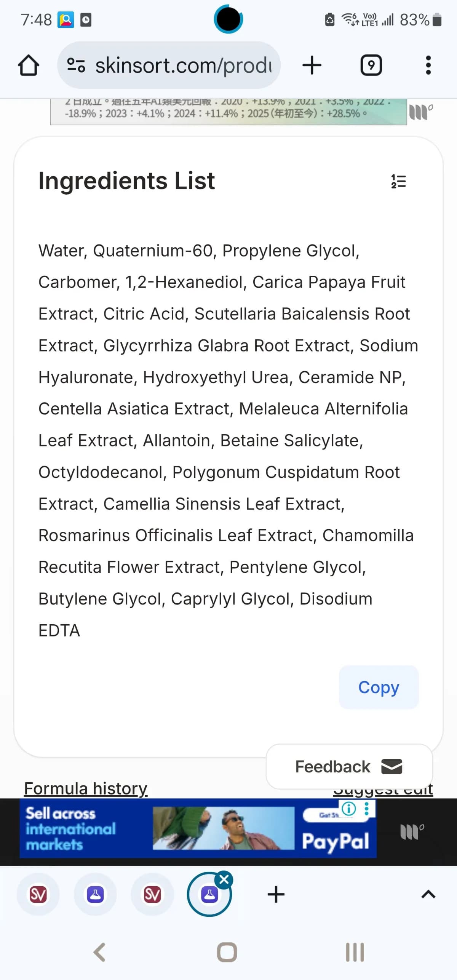Image resolution: width=457 pixels, height=980 pixels.
Task: Open the Feedback button
Action: pos(349,766)
